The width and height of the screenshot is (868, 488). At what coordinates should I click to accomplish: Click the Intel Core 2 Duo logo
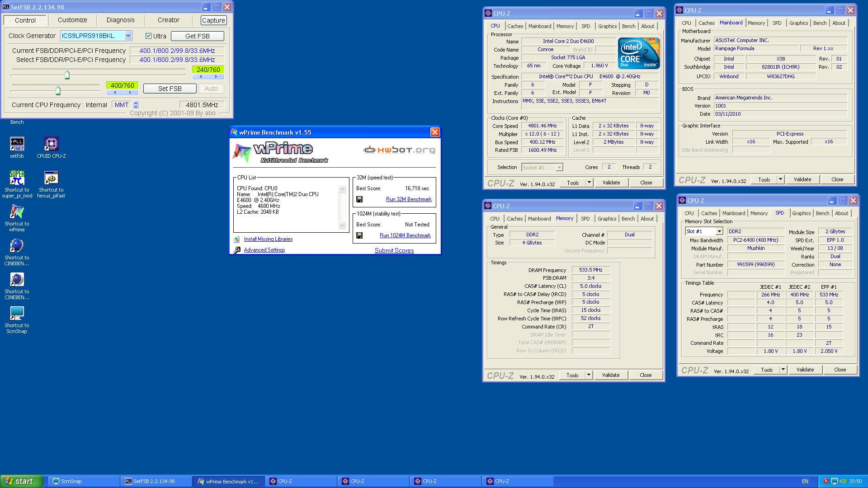point(639,53)
